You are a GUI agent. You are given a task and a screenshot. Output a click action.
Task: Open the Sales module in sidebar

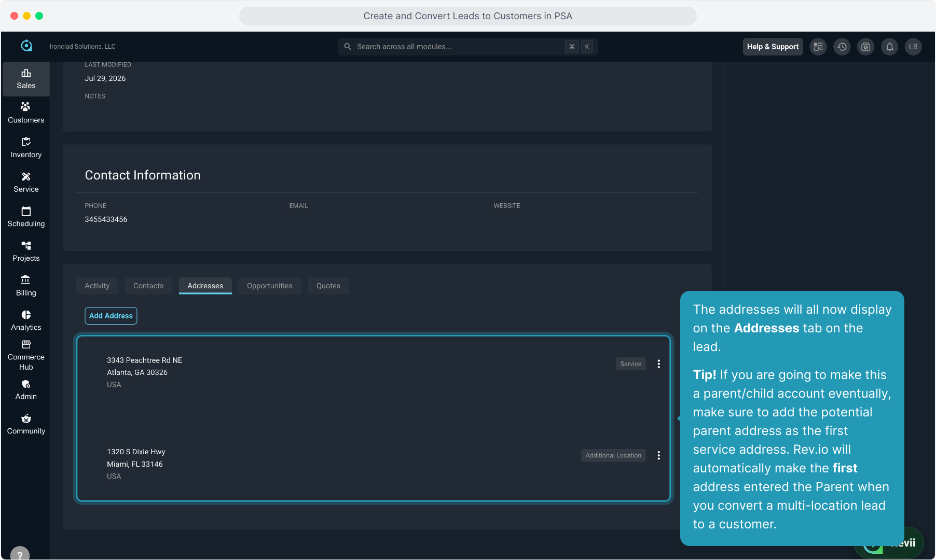point(26,79)
